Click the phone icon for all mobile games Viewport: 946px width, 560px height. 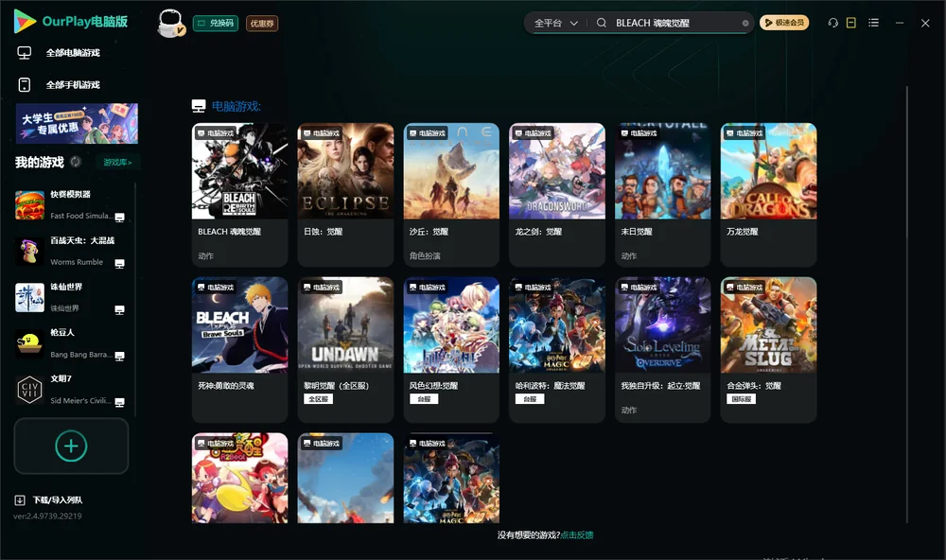click(25, 85)
